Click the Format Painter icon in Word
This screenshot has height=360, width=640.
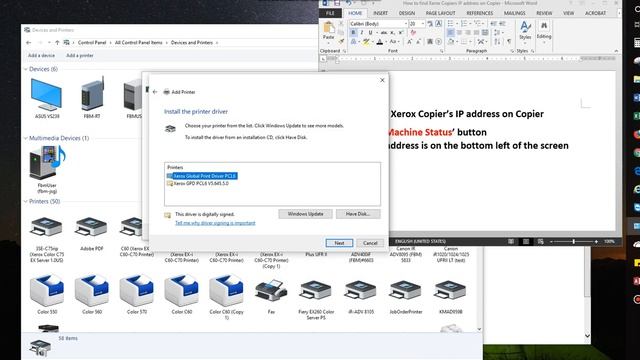pyautogui.click(x=342, y=41)
